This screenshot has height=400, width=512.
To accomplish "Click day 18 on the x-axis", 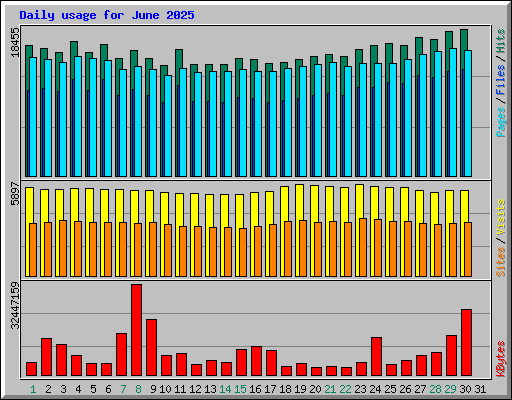I will 285,389.
